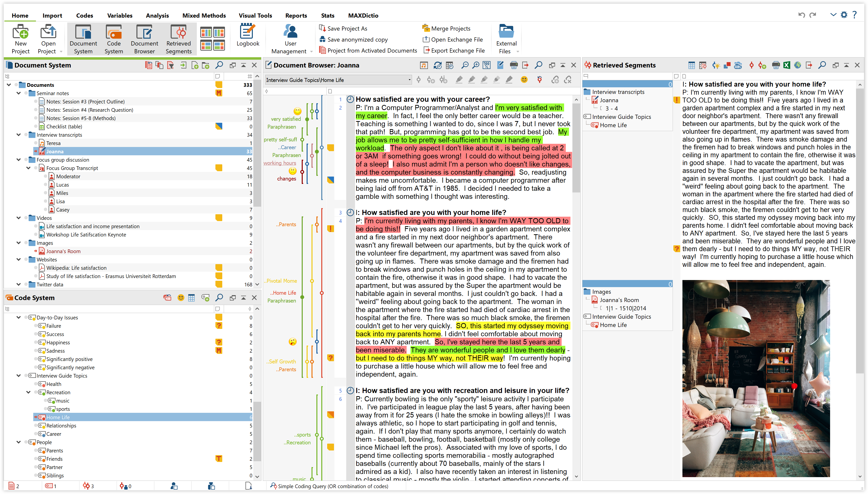Click the memo on the Failure code
Screen dimensions: 868x494
(x=219, y=326)
